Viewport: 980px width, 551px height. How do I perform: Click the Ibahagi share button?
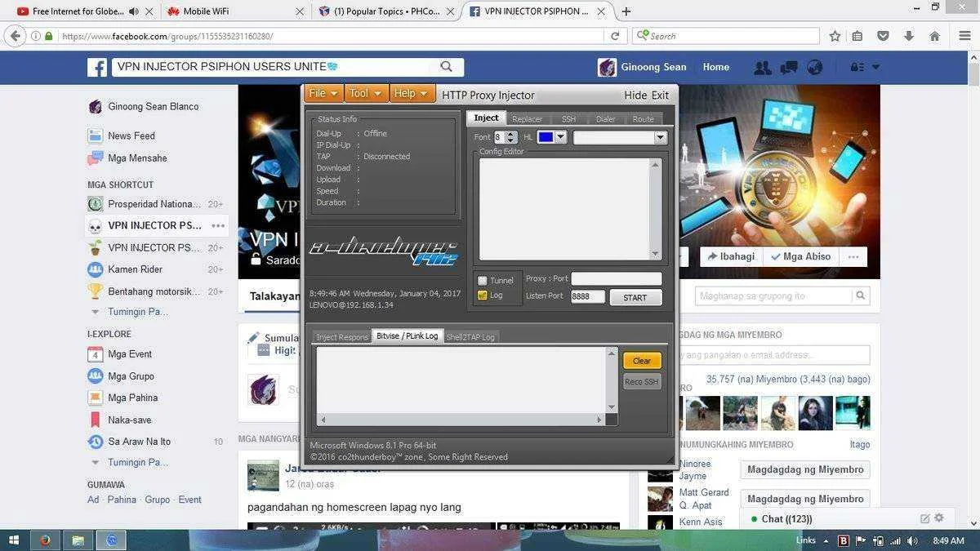tap(731, 256)
